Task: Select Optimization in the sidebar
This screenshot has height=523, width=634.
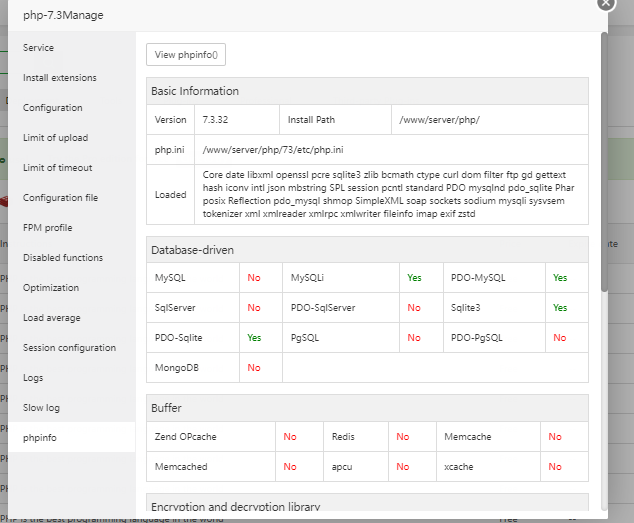Action: pyautogui.click(x=51, y=288)
